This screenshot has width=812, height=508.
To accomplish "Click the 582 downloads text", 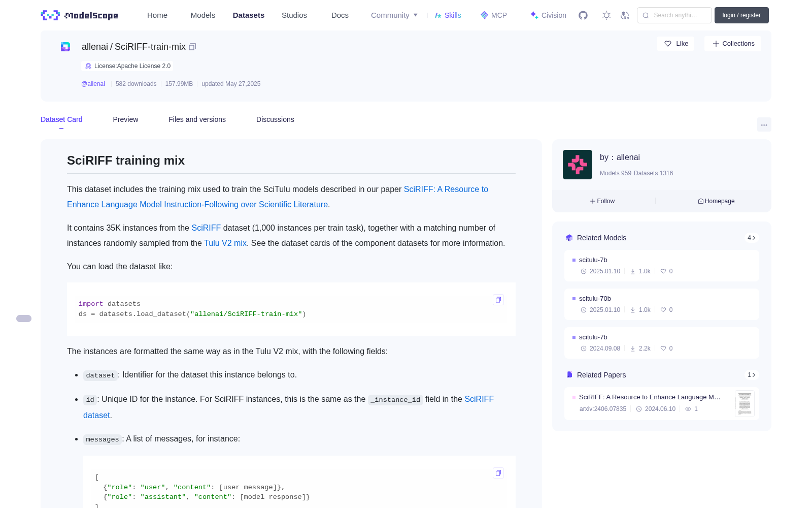I will (x=136, y=84).
